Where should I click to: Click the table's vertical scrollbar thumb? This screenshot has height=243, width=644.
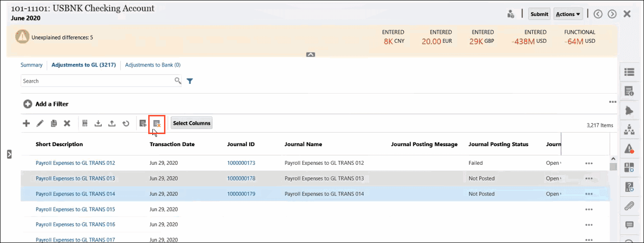(613, 166)
